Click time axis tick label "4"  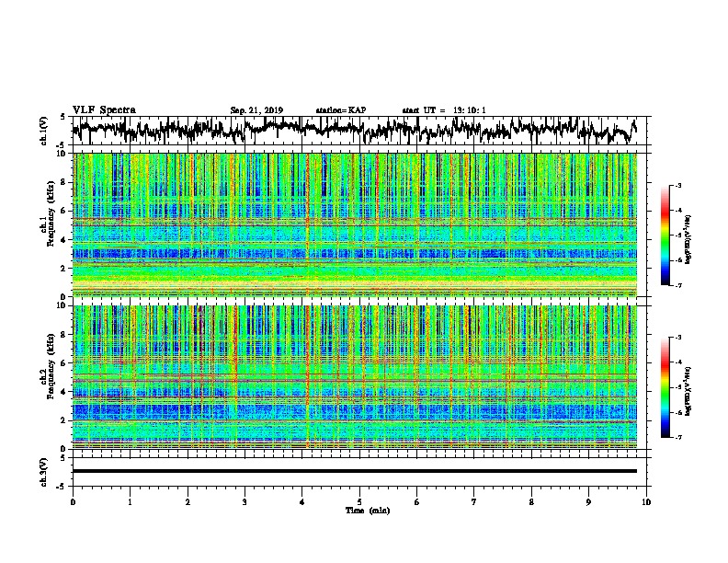302,502
